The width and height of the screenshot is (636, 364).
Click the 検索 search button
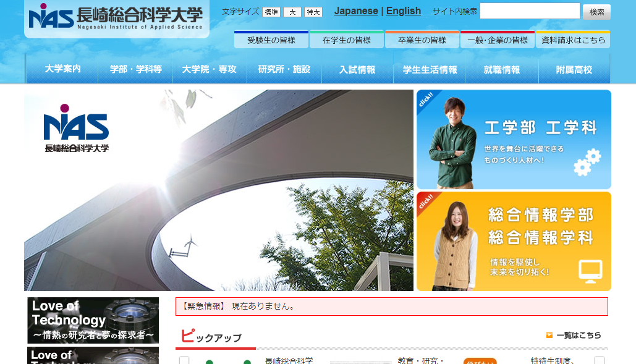click(596, 12)
